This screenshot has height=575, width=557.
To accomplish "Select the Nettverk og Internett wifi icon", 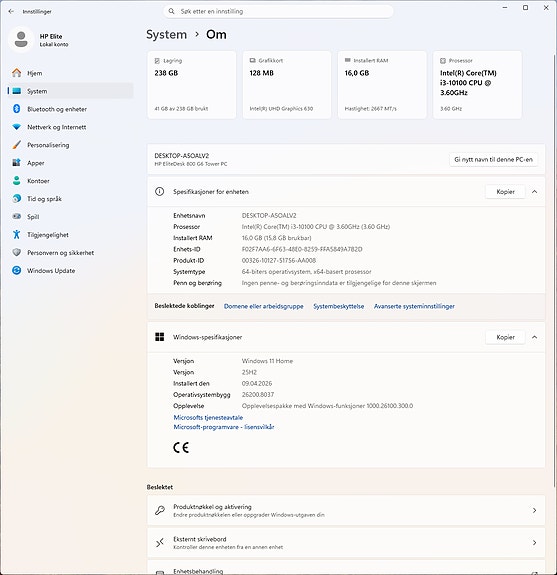I will 17,127.
